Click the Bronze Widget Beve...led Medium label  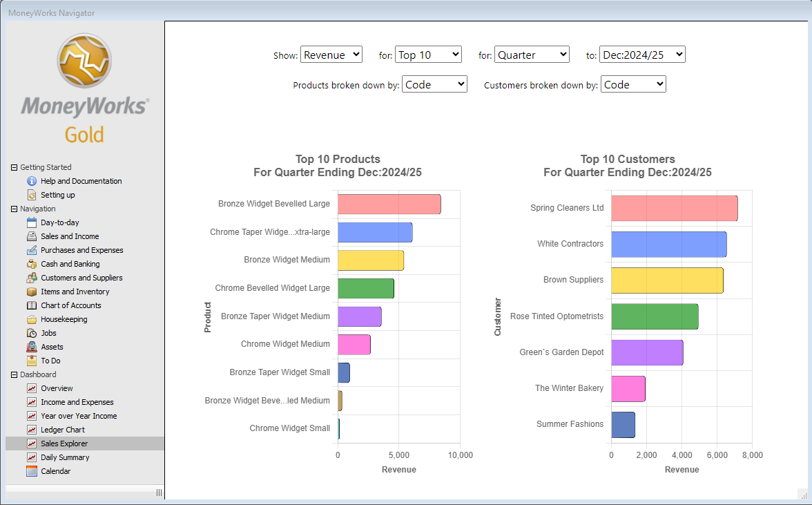pyautogui.click(x=267, y=401)
